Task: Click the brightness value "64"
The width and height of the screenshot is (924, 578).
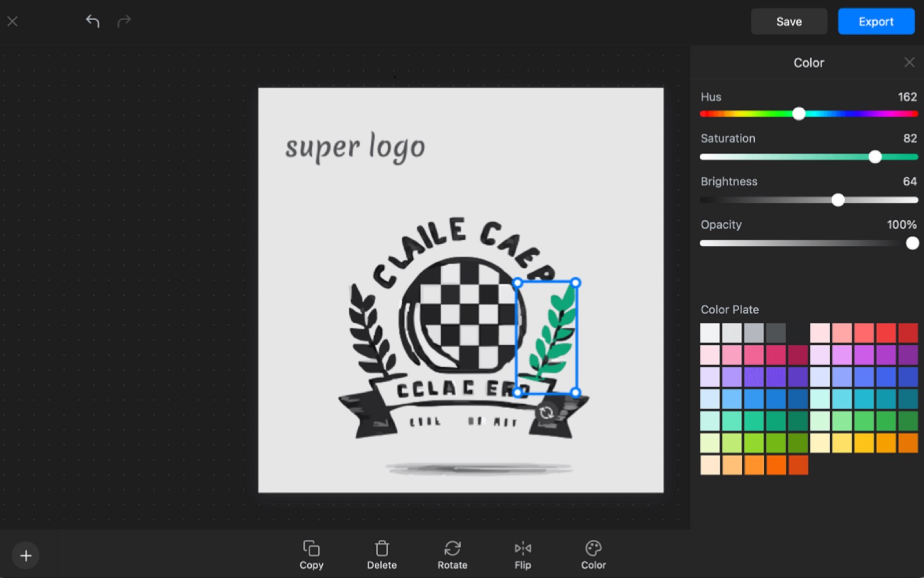Action: coord(910,181)
